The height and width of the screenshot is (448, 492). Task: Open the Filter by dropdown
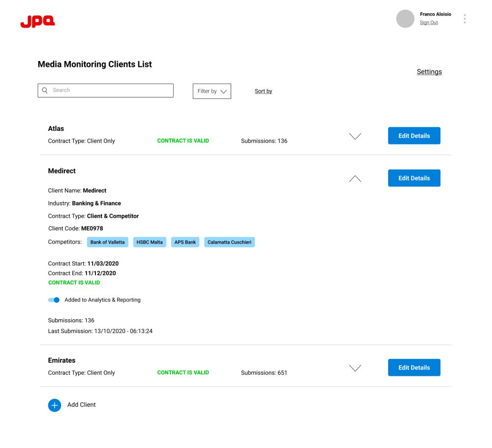point(212,91)
